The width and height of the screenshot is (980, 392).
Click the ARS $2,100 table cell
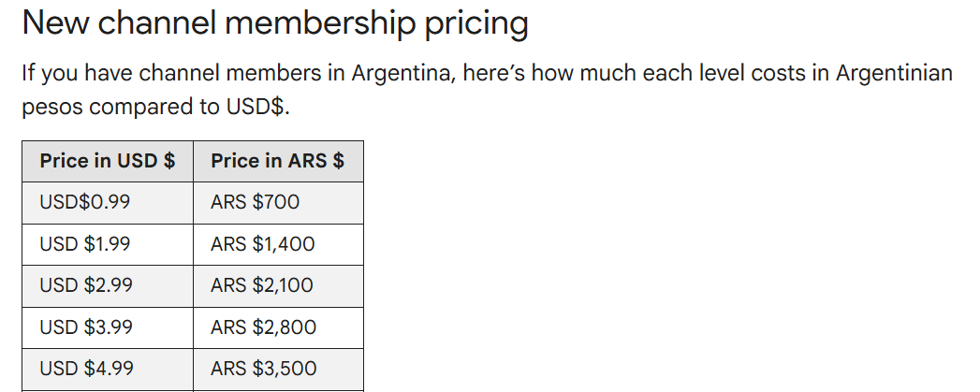(x=262, y=285)
